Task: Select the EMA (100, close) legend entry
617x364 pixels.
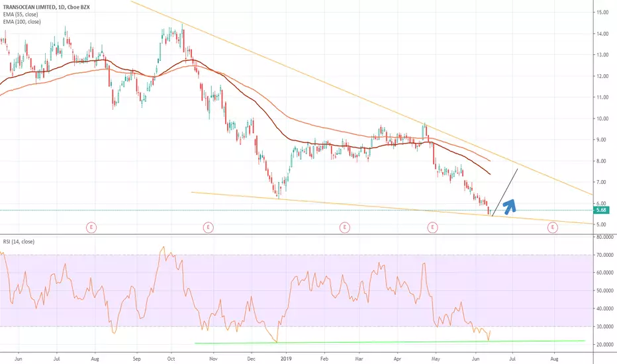Action: (x=22, y=22)
